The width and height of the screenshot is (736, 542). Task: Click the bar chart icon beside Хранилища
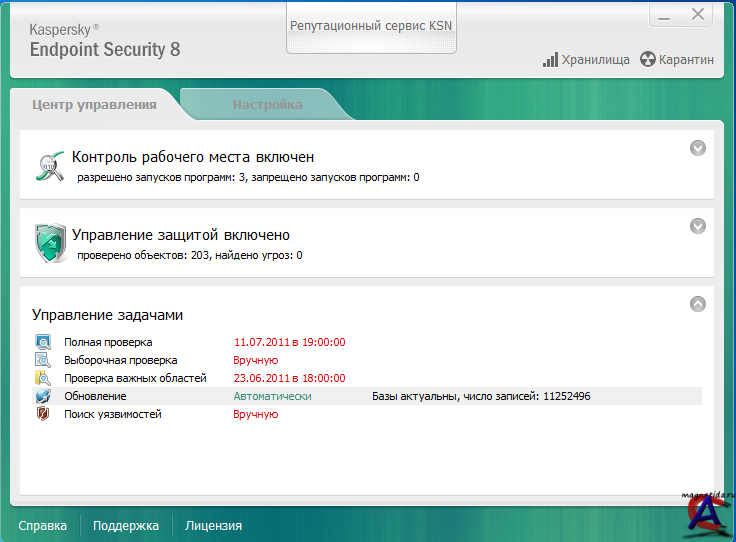pos(551,60)
